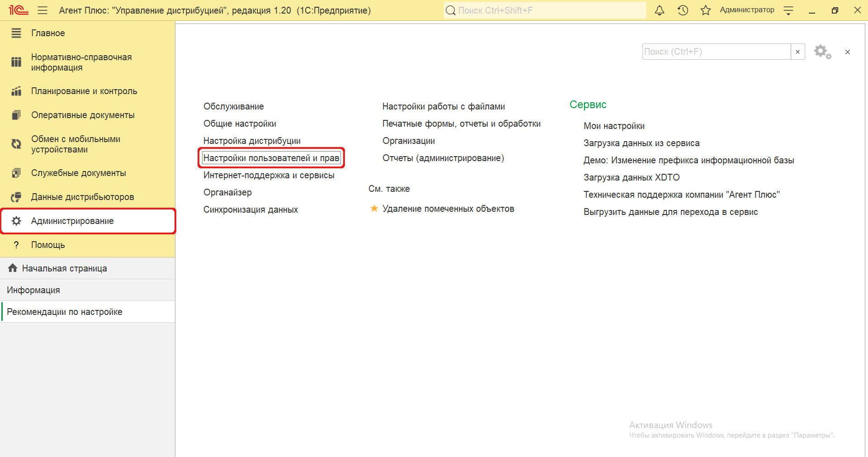The width and height of the screenshot is (868, 457).
Task: Open the Главное section
Action: click(x=48, y=33)
